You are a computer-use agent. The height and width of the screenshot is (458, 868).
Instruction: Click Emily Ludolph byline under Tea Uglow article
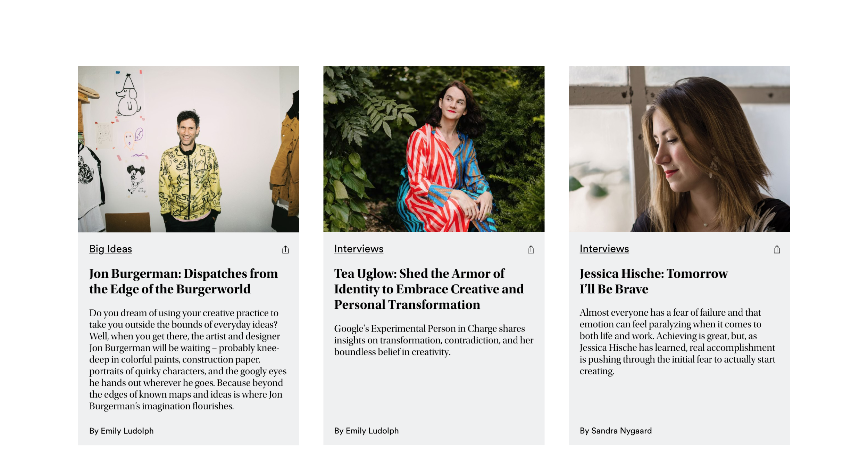point(366,431)
